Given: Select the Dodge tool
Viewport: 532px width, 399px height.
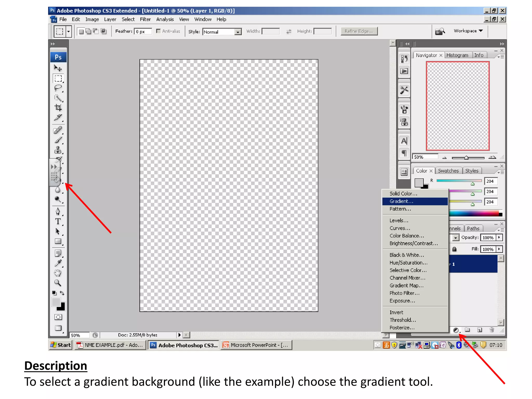Looking at the screenshot, I should point(58,199).
